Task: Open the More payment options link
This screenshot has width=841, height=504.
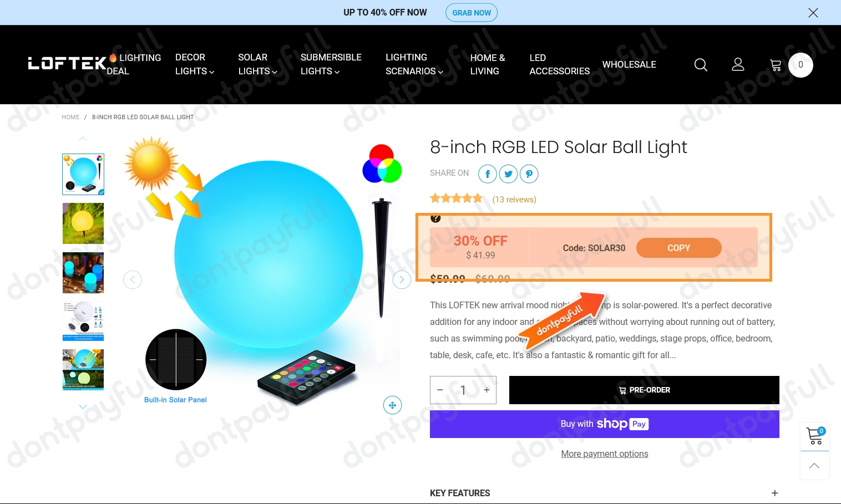Action: pyautogui.click(x=605, y=454)
